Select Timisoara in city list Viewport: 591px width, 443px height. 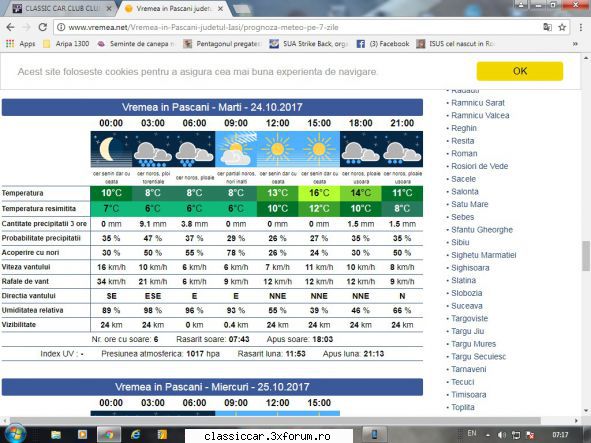pyautogui.click(x=469, y=395)
